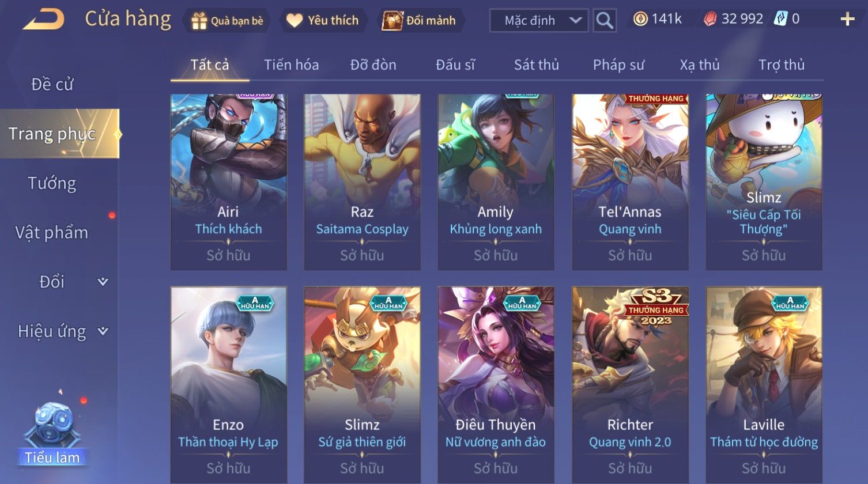Select the Raz Saitama Cosplay skin card
Screen dimensions: 868x484
pos(362,182)
